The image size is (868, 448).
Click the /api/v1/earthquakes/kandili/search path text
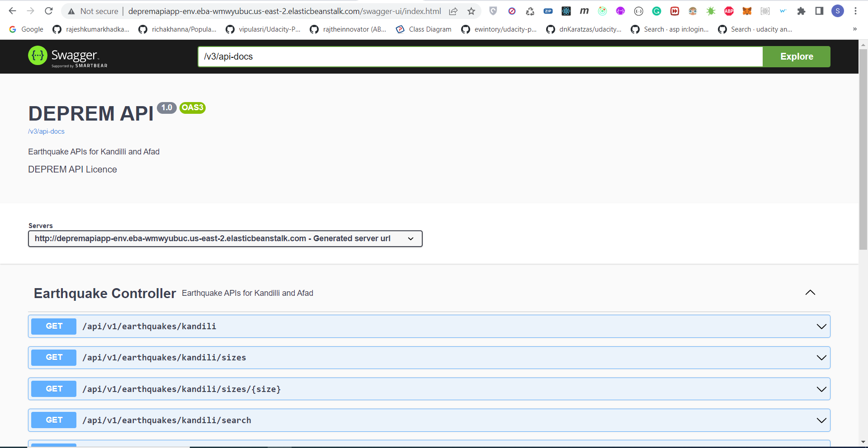pyautogui.click(x=167, y=420)
